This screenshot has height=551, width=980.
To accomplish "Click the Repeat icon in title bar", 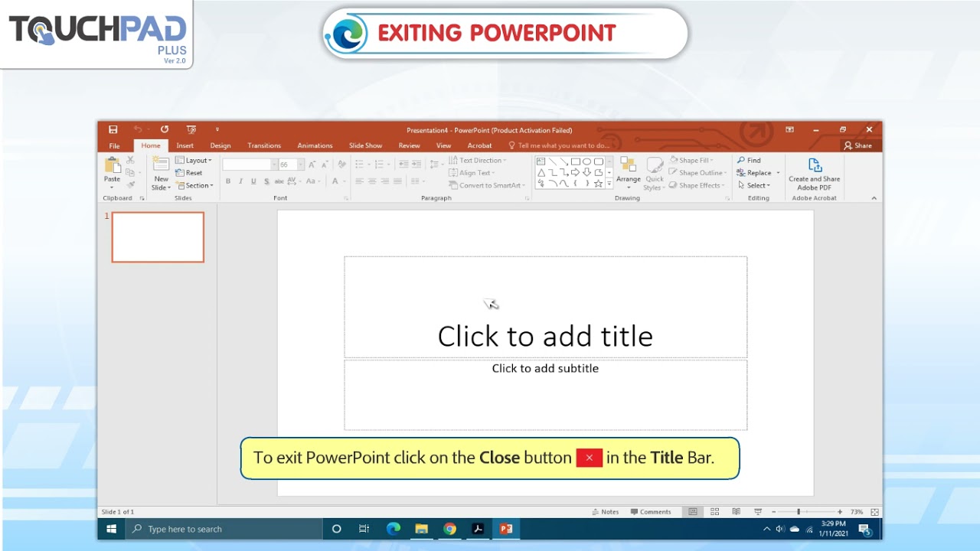I will (164, 129).
